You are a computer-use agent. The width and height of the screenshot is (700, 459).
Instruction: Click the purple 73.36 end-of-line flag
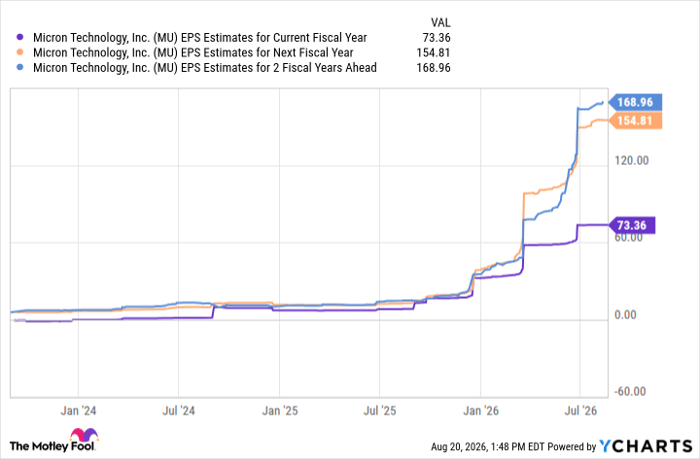(632, 225)
